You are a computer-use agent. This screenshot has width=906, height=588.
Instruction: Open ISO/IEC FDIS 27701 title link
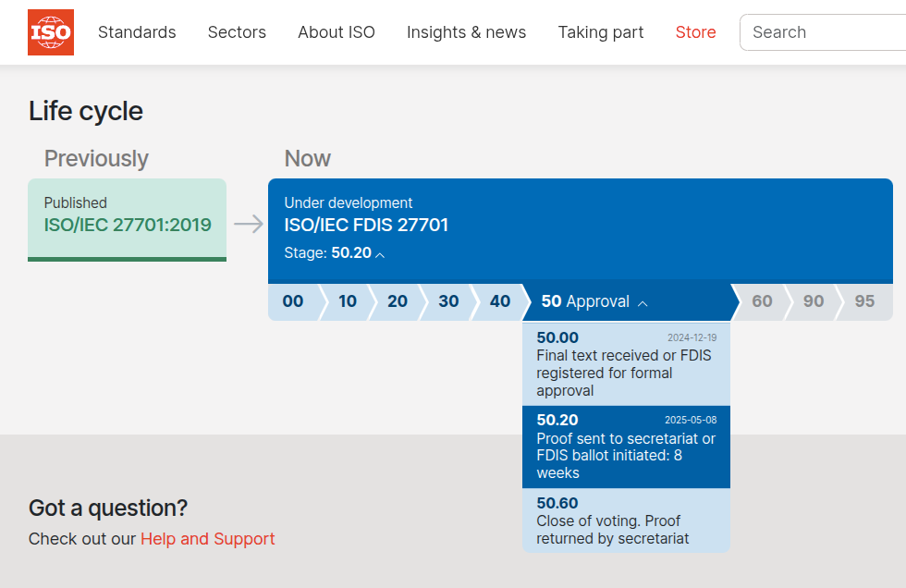(366, 225)
